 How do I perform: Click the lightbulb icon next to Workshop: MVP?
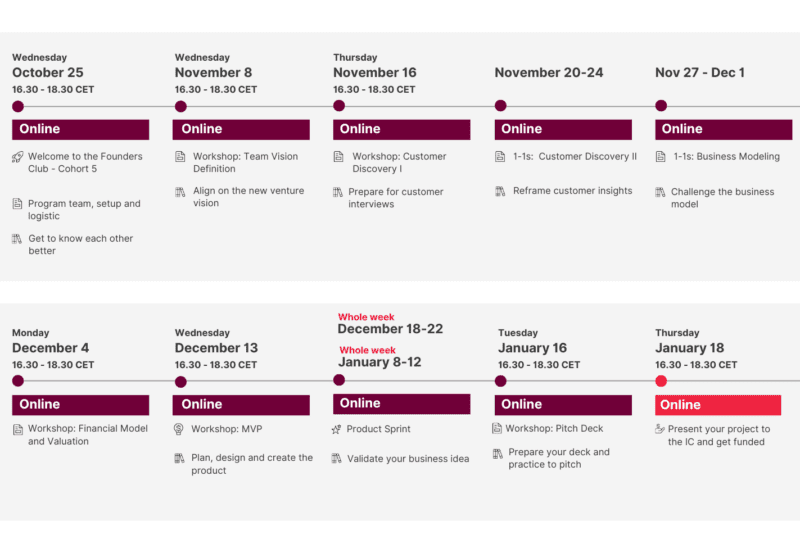[179, 429]
